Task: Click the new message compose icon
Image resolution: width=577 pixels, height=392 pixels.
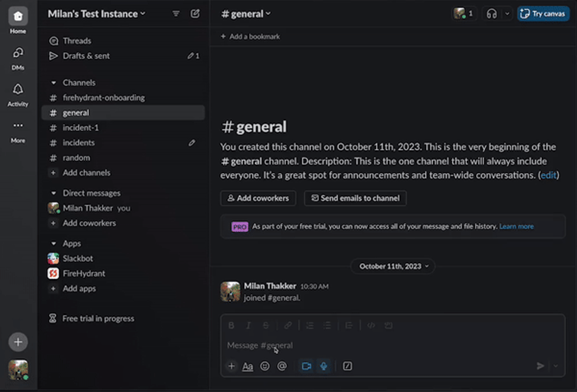Action: pos(195,13)
